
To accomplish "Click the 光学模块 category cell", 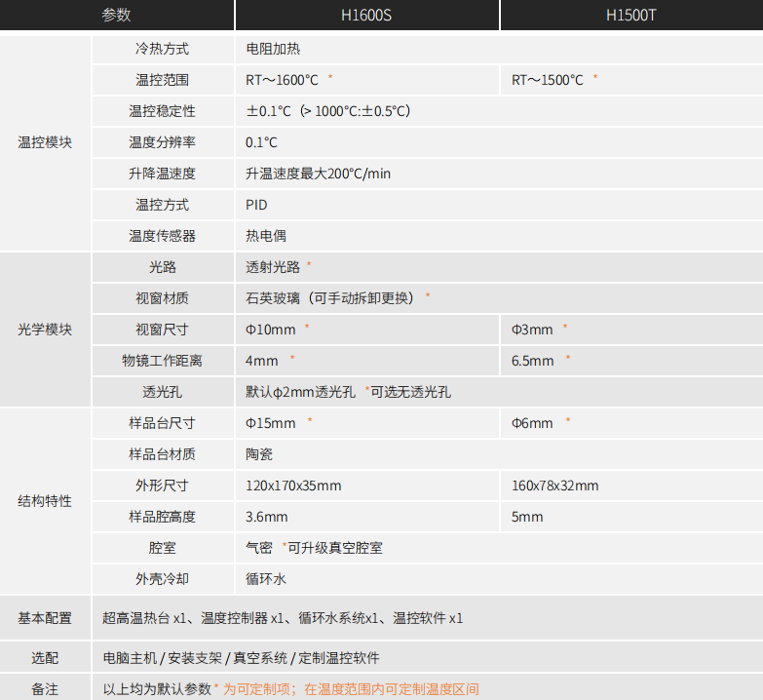I will click(x=45, y=330).
